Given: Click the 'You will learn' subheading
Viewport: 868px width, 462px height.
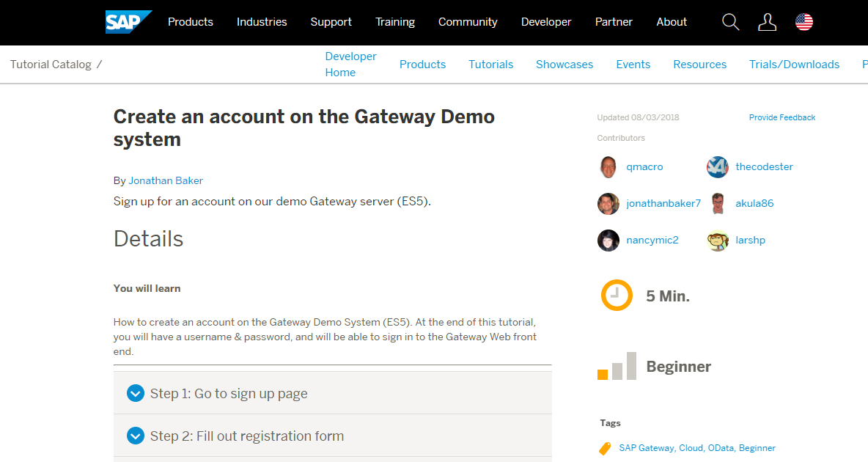Looking at the screenshot, I should click(x=147, y=288).
